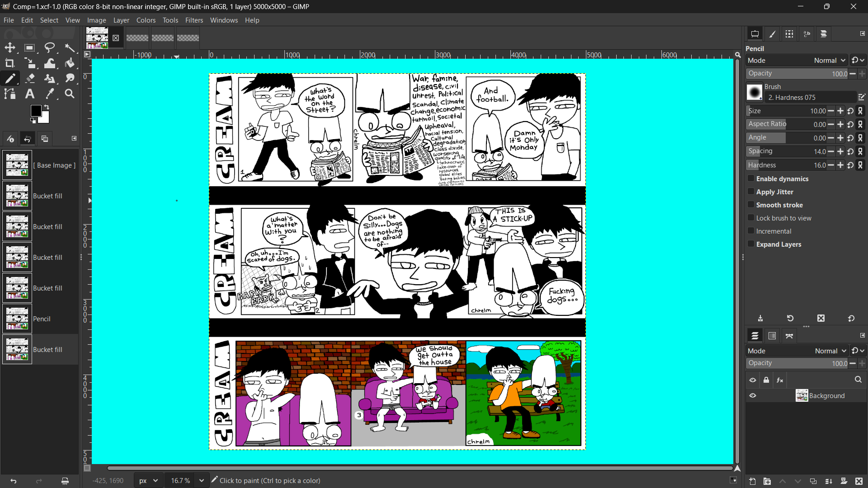
Task: Check the Incremental option
Action: pos(751,231)
